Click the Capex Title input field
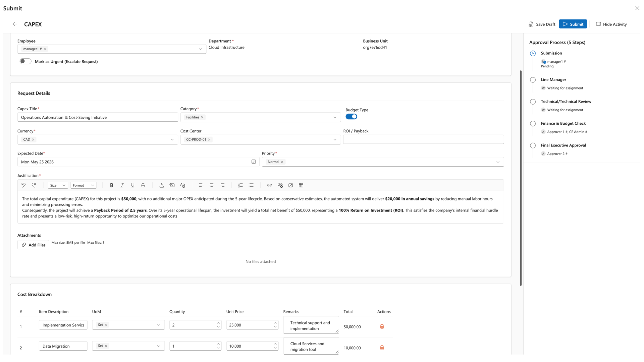Image resolution: width=644 pixels, height=362 pixels. [x=98, y=117]
